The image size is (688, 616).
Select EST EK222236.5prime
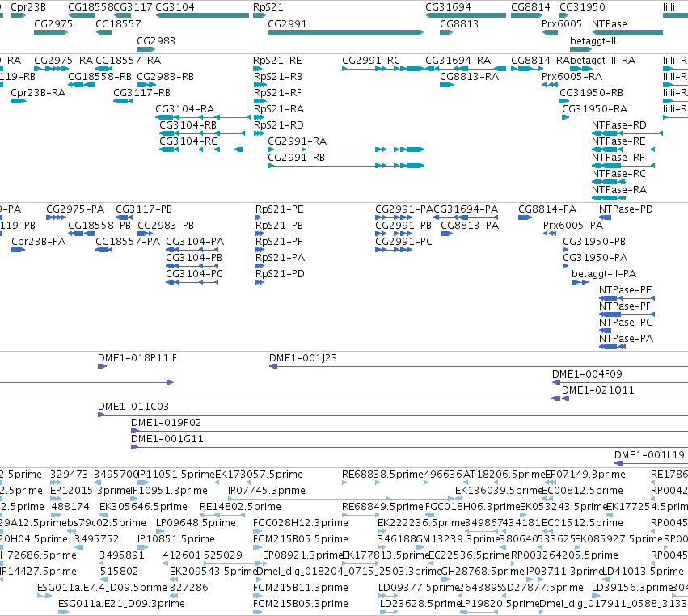382,531
